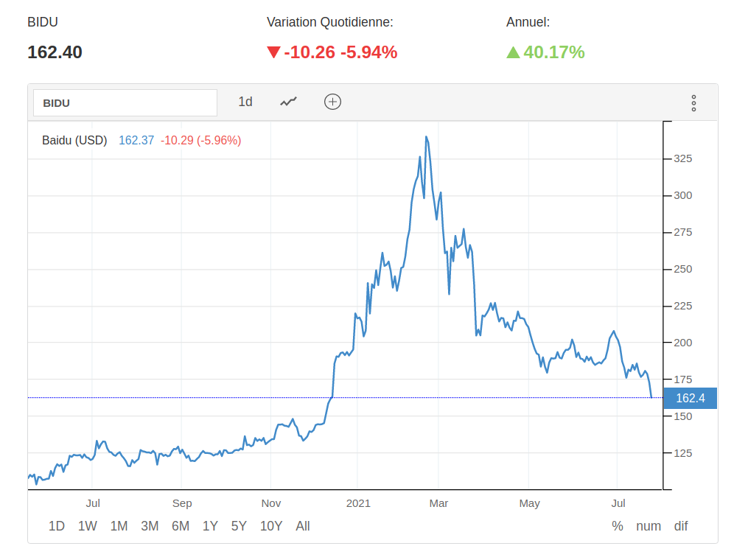734x560 pixels.
Task: Click the 2021 x-axis label
Action: [x=358, y=503]
